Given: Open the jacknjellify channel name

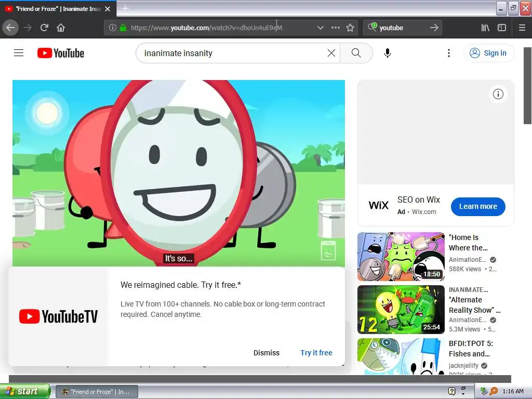Looking at the screenshot, I should pos(463,365).
